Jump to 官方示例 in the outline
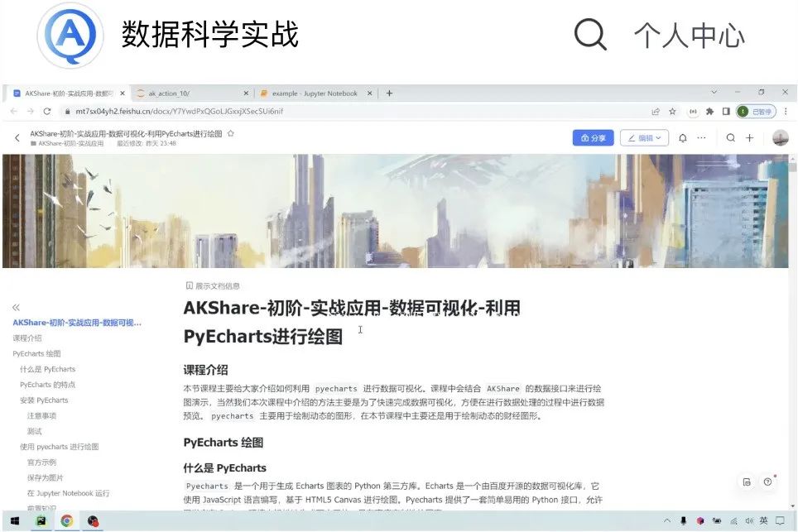 pos(41,463)
